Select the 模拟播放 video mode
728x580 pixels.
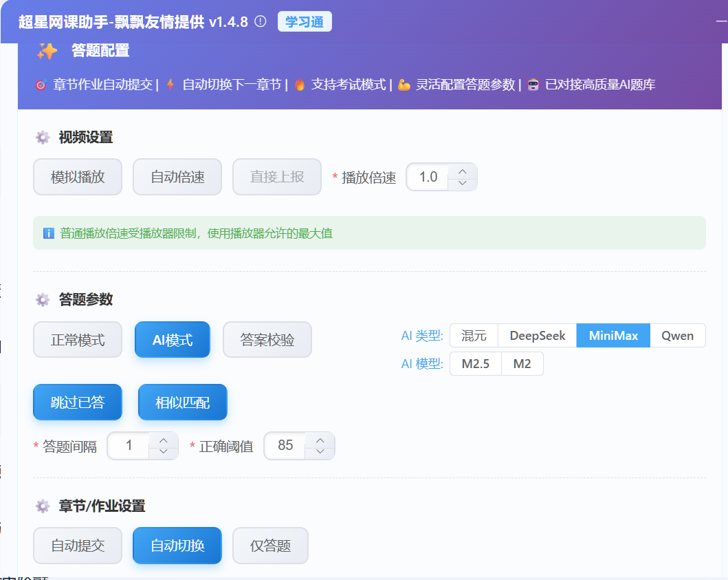tap(77, 176)
